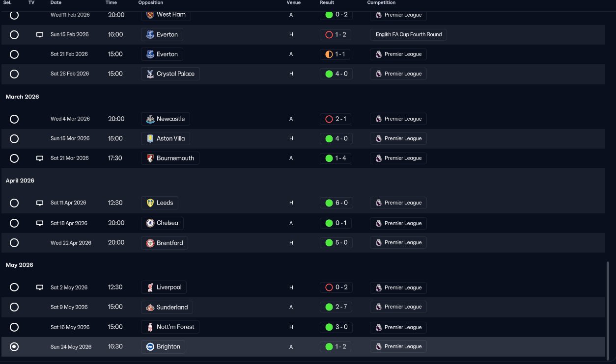Sort fixtures by the Result column header
The width and height of the screenshot is (616, 364).
click(327, 3)
